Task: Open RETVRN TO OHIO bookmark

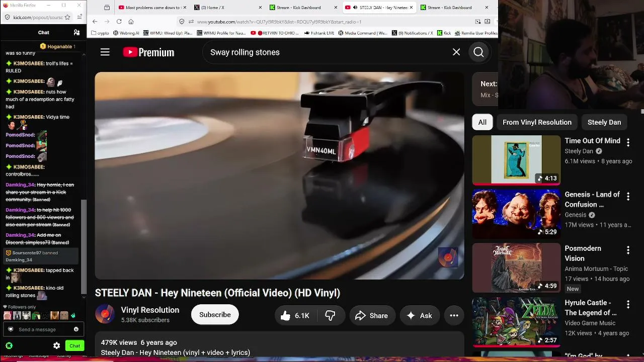Action: 275,33
